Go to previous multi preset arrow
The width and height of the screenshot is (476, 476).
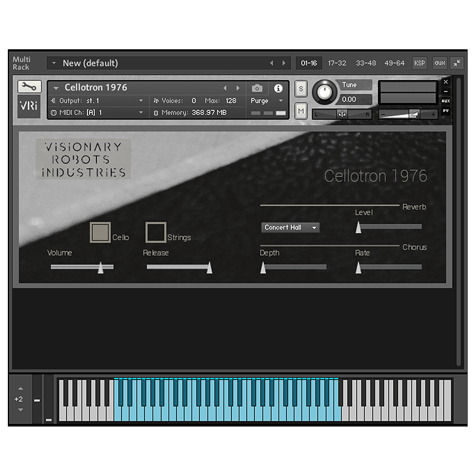pos(272,63)
